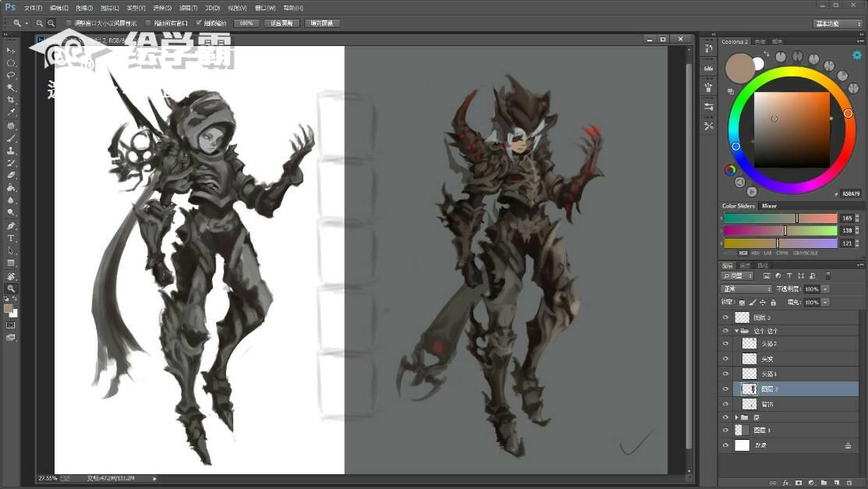
Task: Select the Crop tool
Action: [10, 101]
